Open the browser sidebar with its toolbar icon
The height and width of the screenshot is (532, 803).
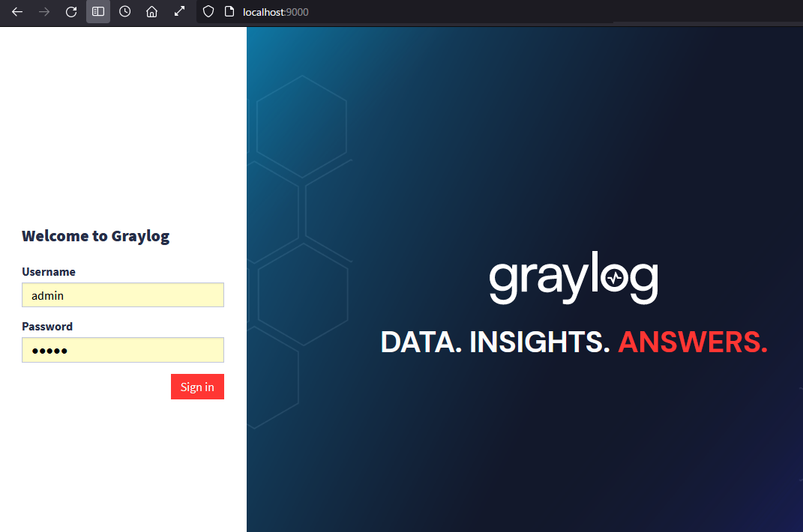[97, 11]
